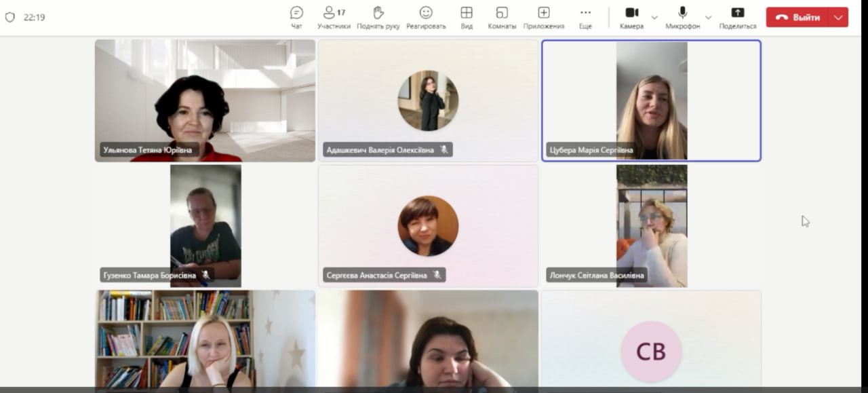Toggle the Camera on or off
The height and width of the screenshot is (393, 868).
coord(631,17)
